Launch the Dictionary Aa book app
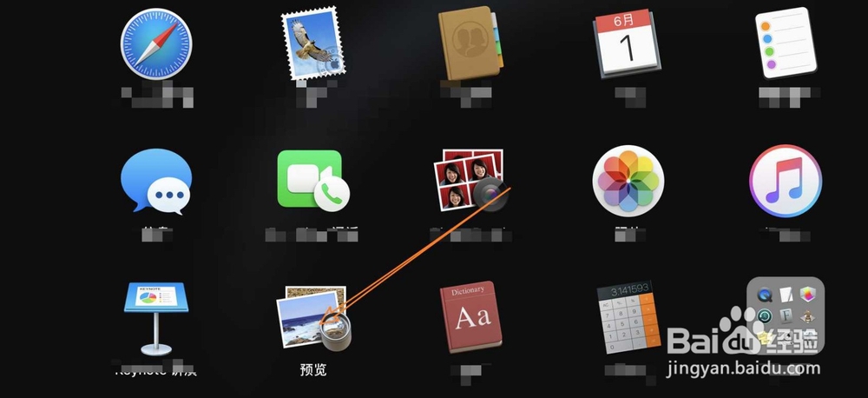Image resolution: width=868 pixels, height=398 pixels. [471, 318]
